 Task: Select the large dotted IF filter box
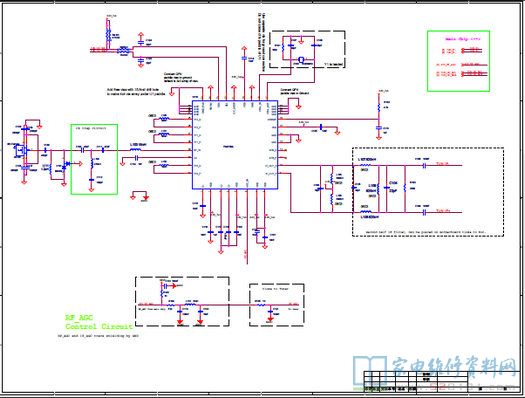coord(428,192)
